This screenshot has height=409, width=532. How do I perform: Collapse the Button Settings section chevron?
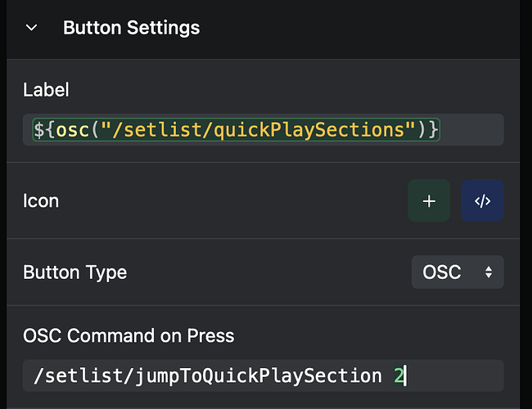coord(32,28)
